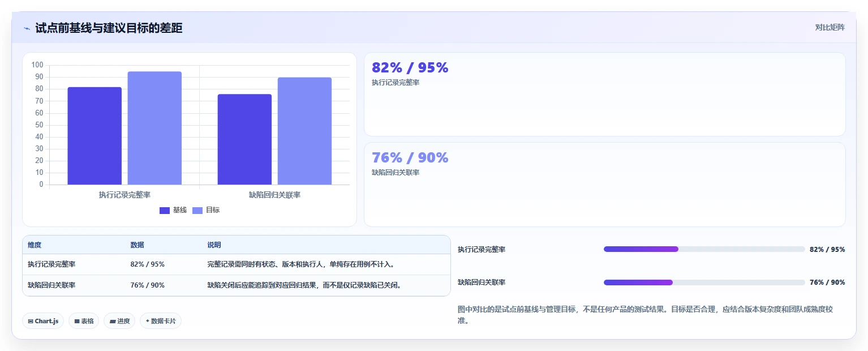Click the 进度 chip
Screen dimensions: 868x351
(119, 321)
